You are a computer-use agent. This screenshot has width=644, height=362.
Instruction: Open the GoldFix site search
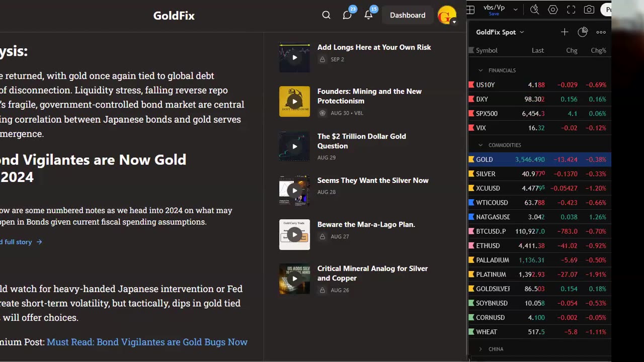(x=326, y=15)
